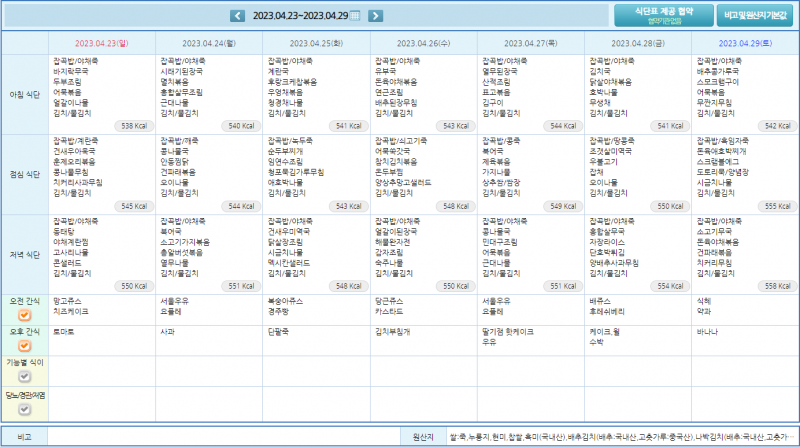
Task: Go to the previous week with left arrow
Action: pyautogui.click(x=237, y=15)
